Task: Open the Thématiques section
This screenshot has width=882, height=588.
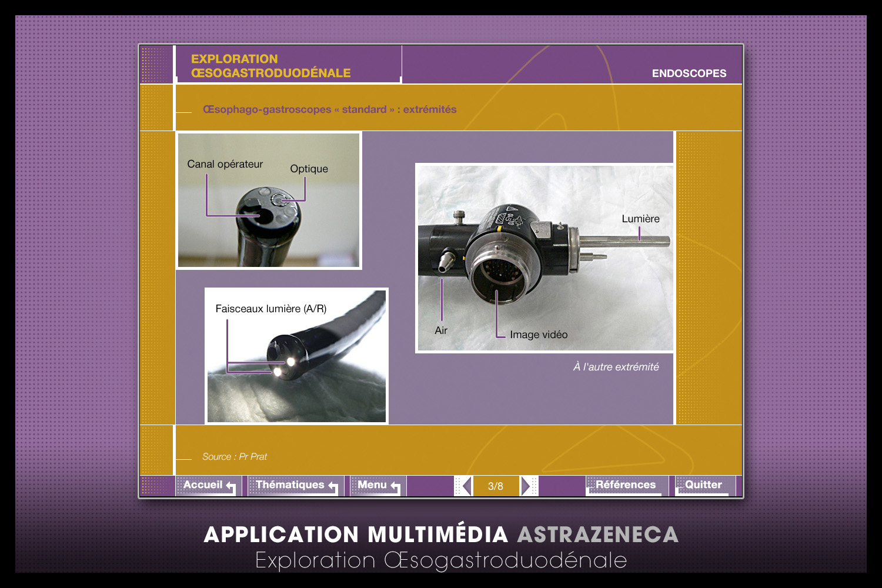Action: (x=293, y=485)
